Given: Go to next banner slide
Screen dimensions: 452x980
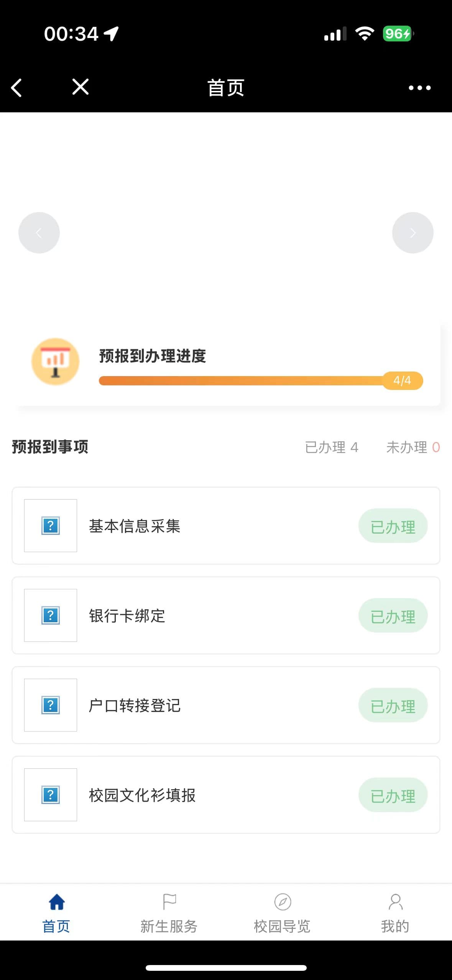Looking at the screenshot, I should pyautogui.click(x=413, y=233).
